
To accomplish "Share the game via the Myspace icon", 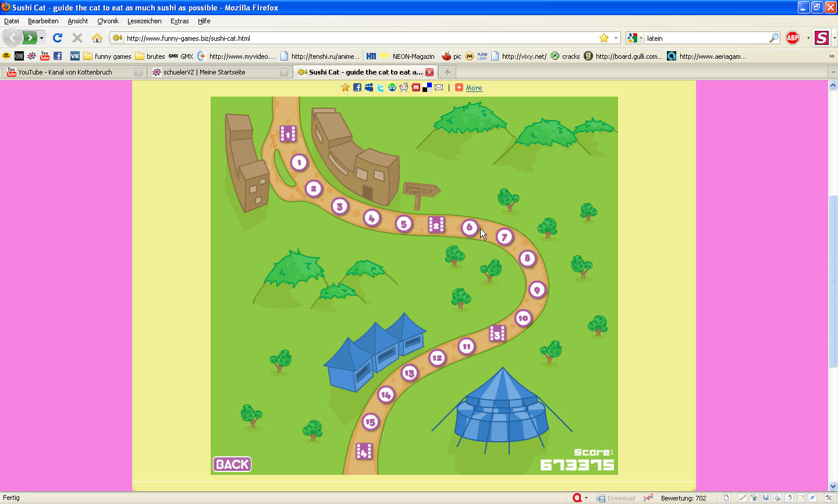I will [369, 87].
